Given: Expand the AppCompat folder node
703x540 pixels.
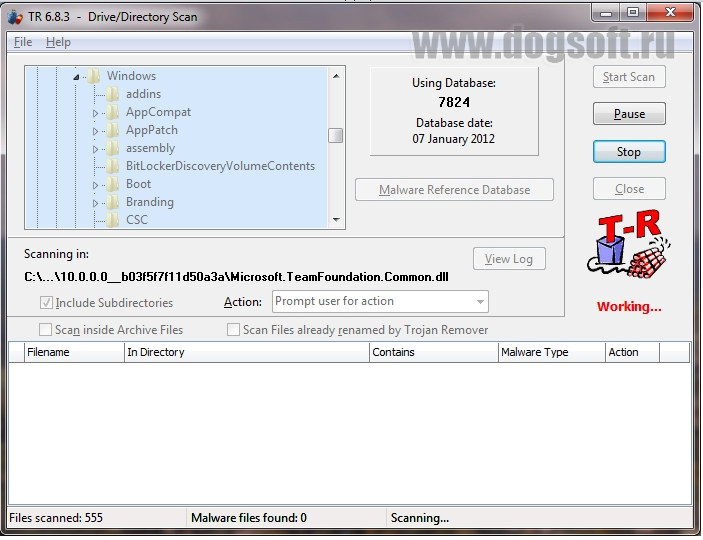Looking at the screenshot, I should [95, 113].
